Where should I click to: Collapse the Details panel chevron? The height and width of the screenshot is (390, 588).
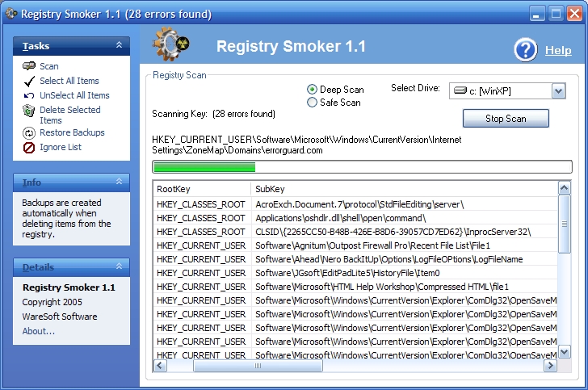[120, 266]
